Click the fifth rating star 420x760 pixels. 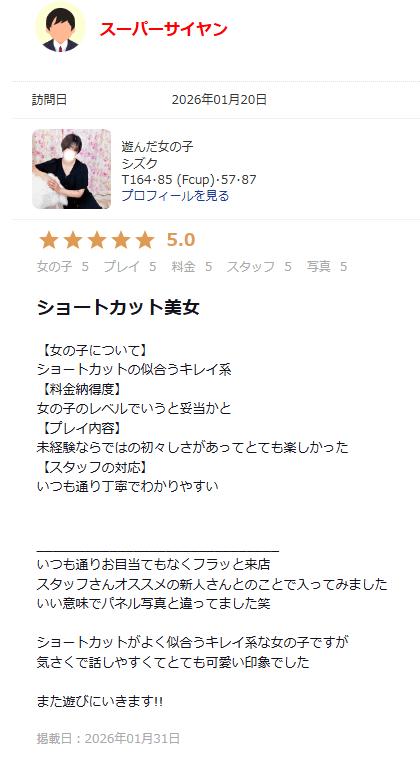(144, 240)
